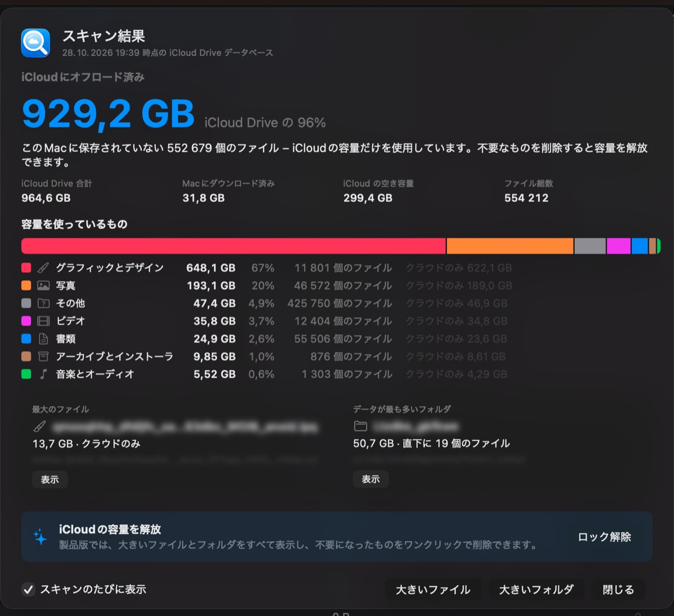
Task: Click the orange segment of the usage bar
Action: pyautogui.click(x=510, y=246)
